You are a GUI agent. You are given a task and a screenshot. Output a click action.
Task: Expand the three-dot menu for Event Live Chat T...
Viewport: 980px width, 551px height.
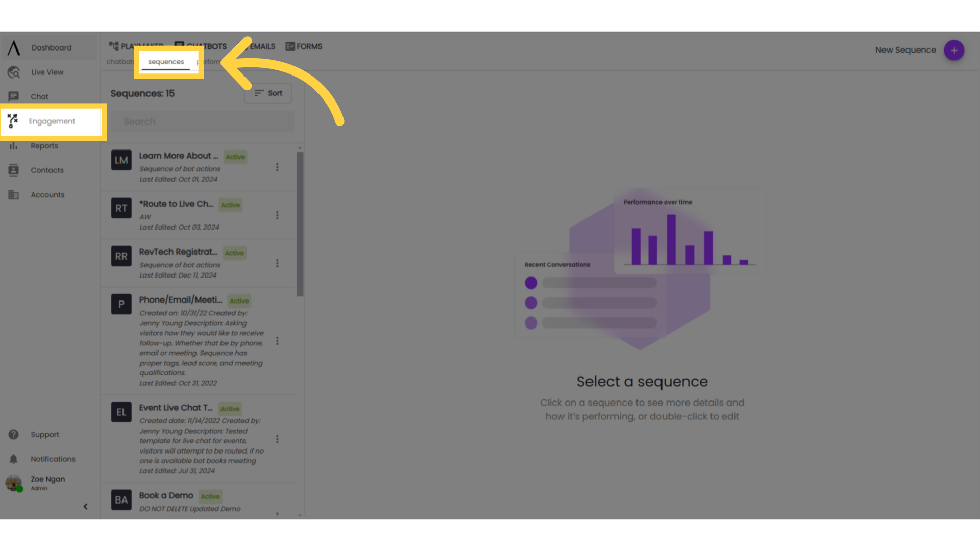click(277, 439)
